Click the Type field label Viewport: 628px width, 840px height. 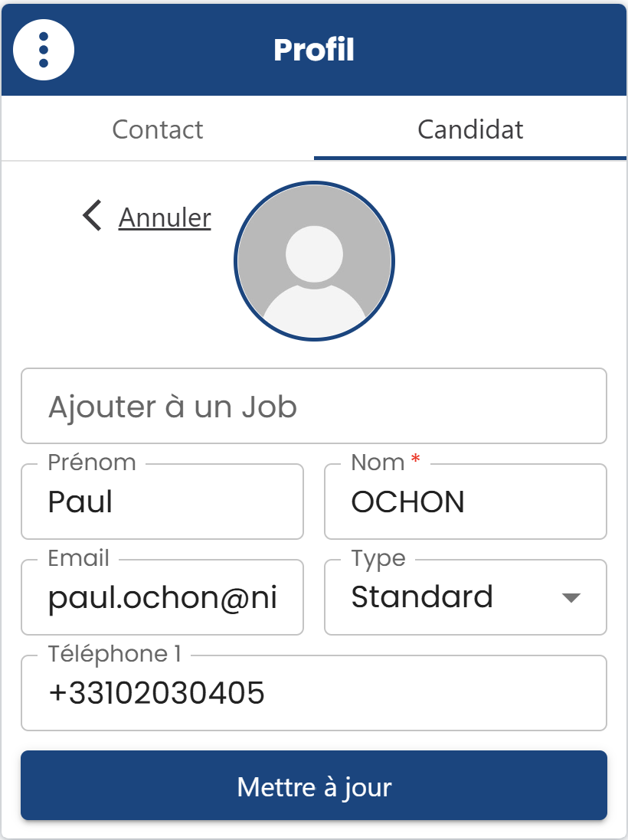378,559
